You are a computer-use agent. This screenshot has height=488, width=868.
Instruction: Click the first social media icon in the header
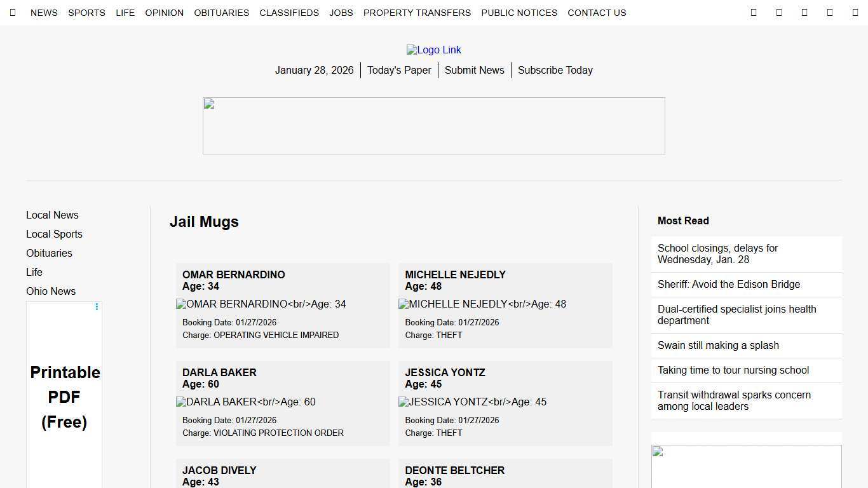click(x=754, y=12)
